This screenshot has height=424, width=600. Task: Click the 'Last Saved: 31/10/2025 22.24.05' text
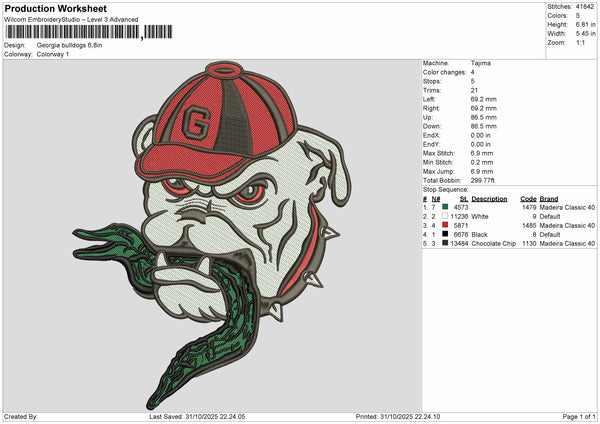197,417
